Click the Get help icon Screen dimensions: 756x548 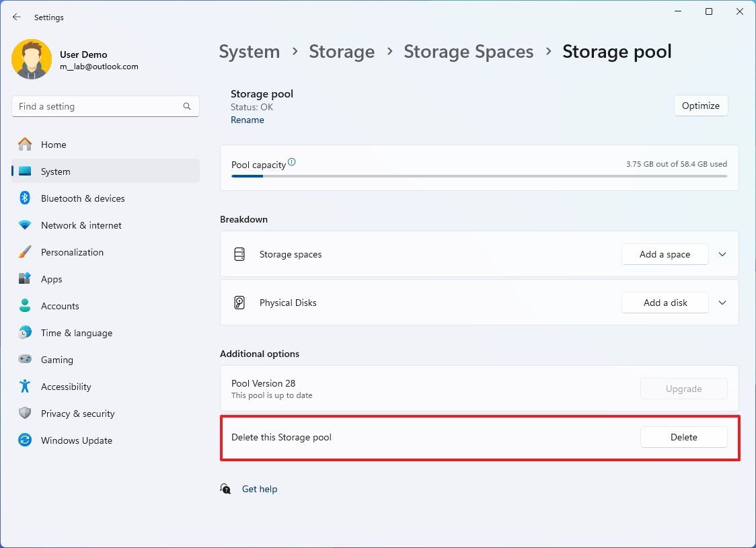click(226, 489)
